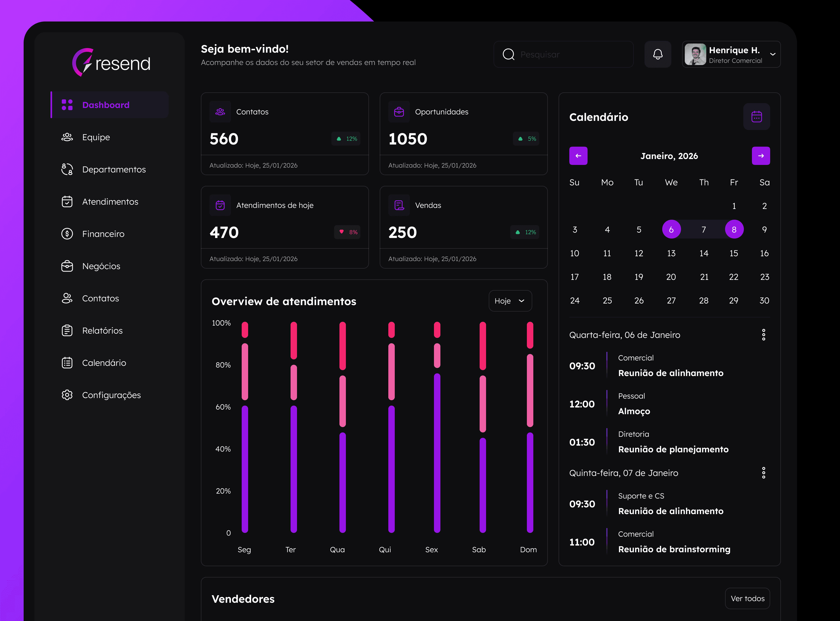Go to Configurações in sidebar
This screenshot has width=840, height=621.
coord(111,395)
